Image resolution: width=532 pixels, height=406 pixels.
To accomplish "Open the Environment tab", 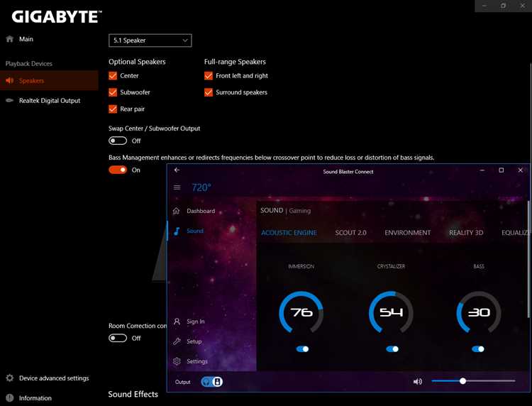I will coord(407,233).
